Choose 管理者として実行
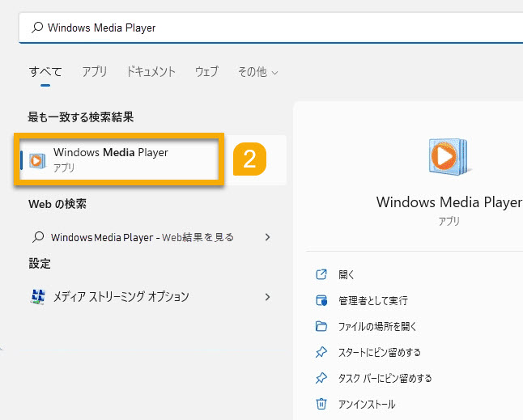 (373, 301)
